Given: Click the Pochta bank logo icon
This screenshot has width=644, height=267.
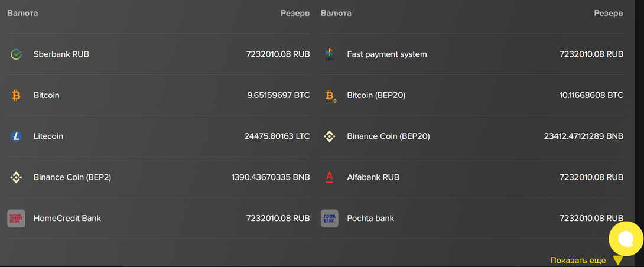Looking at the screenshot, I should pos(330,219).
